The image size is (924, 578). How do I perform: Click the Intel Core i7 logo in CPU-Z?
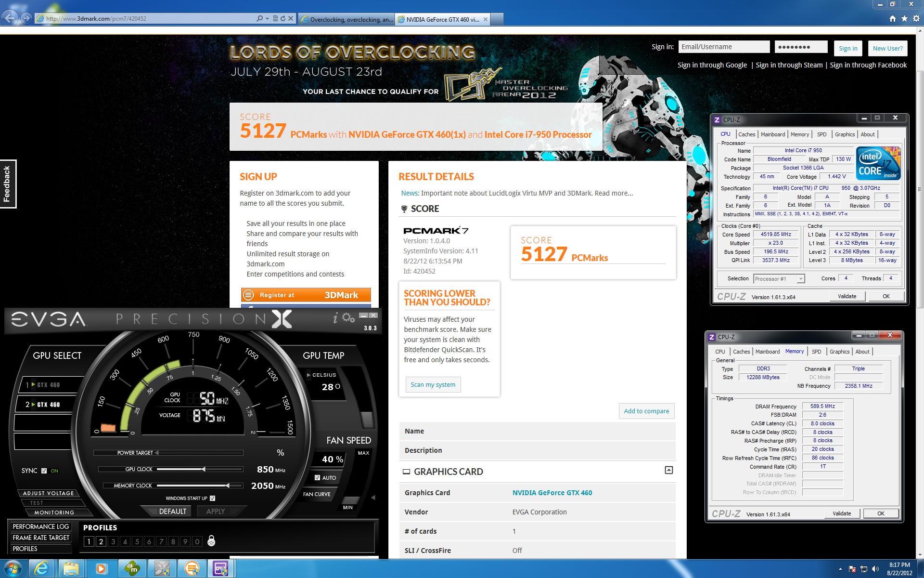pos(878,163)
